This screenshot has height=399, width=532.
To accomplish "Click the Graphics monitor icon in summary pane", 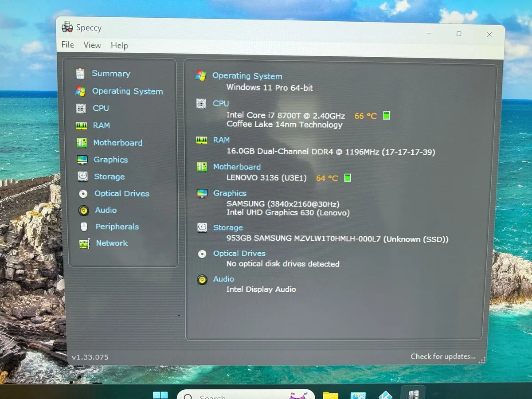I will [x=202, y=193].
